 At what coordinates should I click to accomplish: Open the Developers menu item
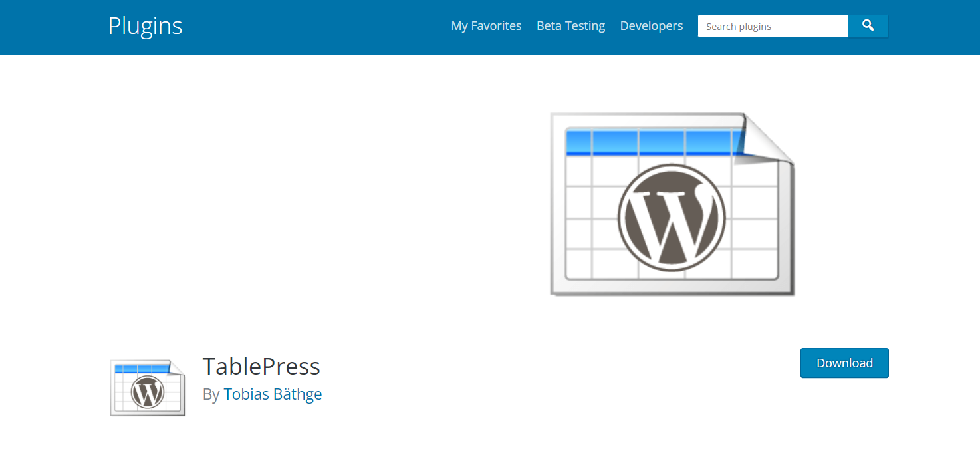point(652,26)
